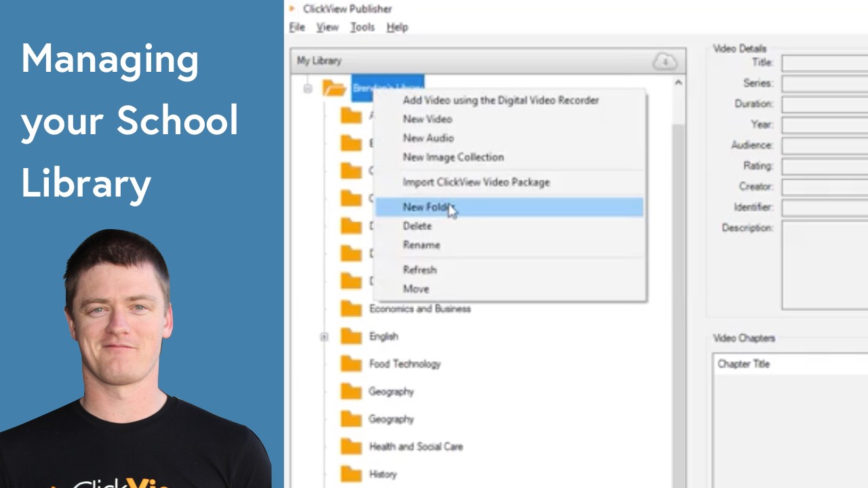Choose New Image Collection option
The width and height of the screenshot is (868, 488).
(509, 157)
